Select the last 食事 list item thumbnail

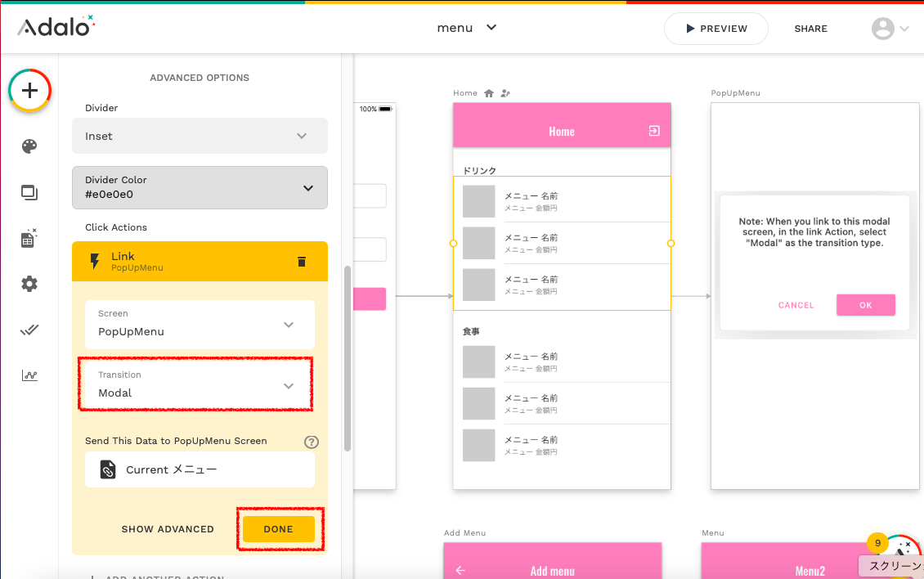478,445
